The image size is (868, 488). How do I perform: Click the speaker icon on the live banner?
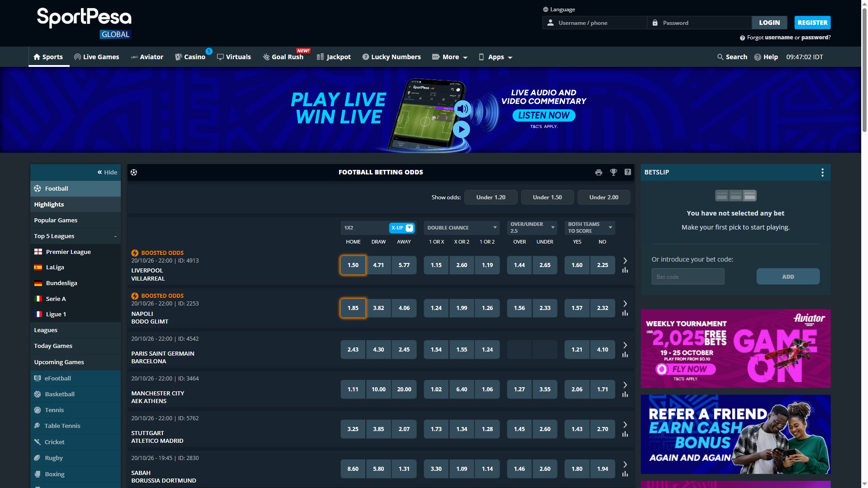462,109
